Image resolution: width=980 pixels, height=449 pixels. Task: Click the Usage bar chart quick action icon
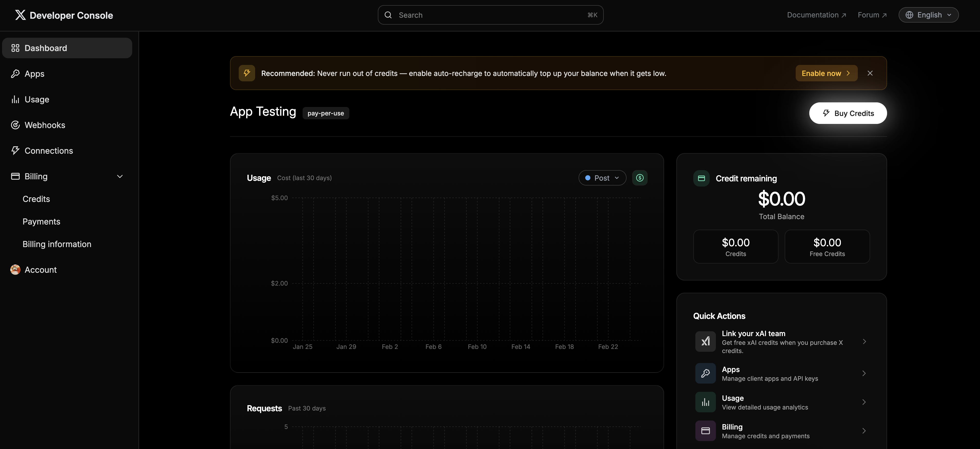tap(705, 402)
